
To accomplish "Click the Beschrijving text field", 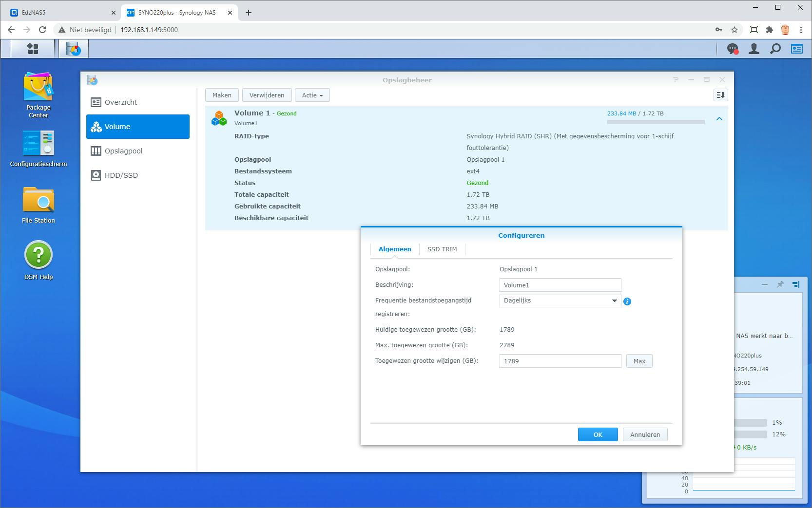I will [x=560, y=285].
